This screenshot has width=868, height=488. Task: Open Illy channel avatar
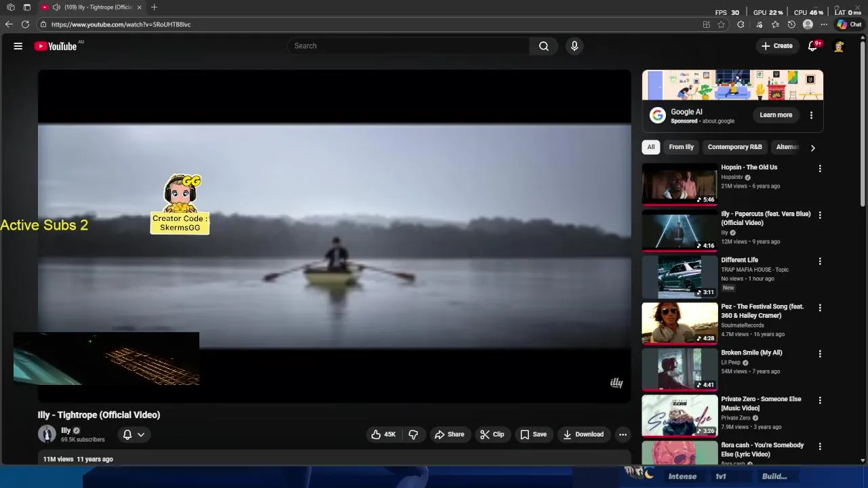47,434
